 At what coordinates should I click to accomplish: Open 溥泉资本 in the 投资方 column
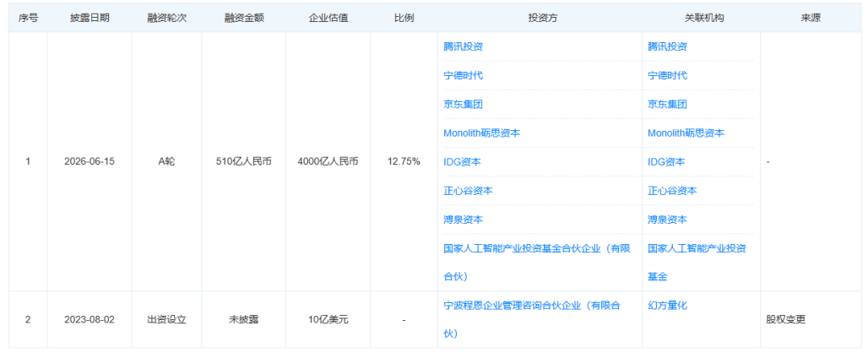click(x=464, y=220)
